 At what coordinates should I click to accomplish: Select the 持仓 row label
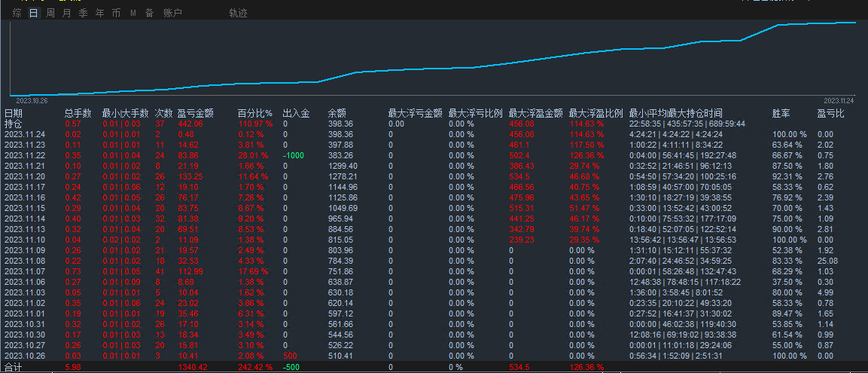14,124
